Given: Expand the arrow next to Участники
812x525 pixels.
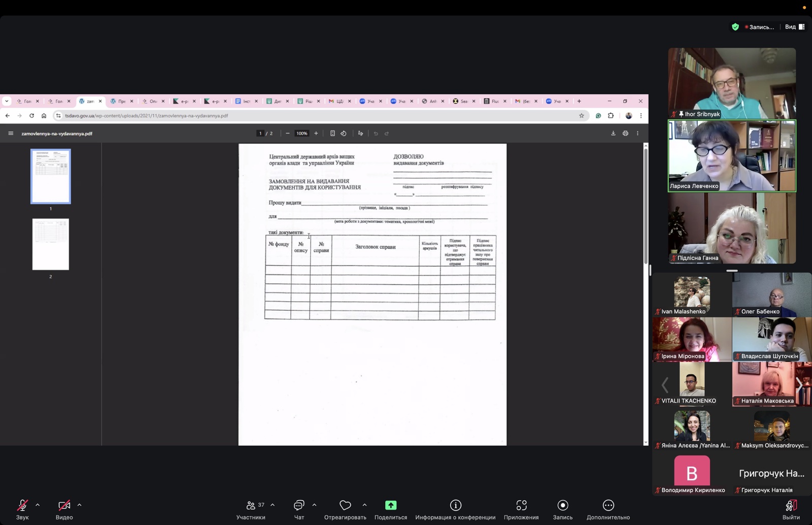Looking at the screenshot, I should point(273,505).
